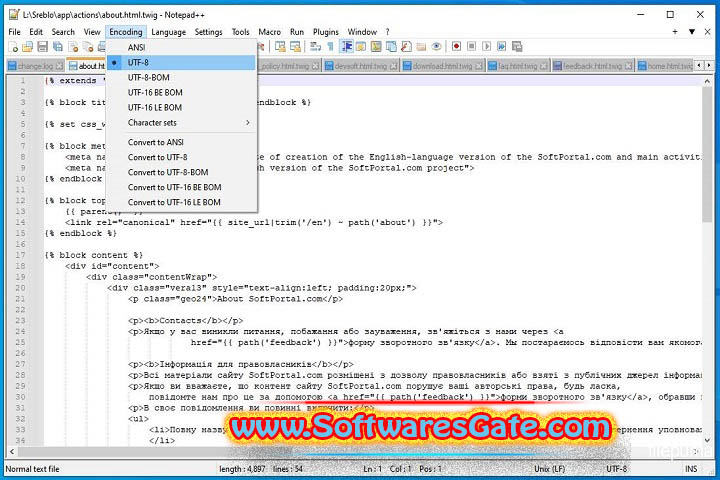Toggle INS mode in status bar
The width and height of the screenshot is (720, 480).
click(x=691, y=469)
